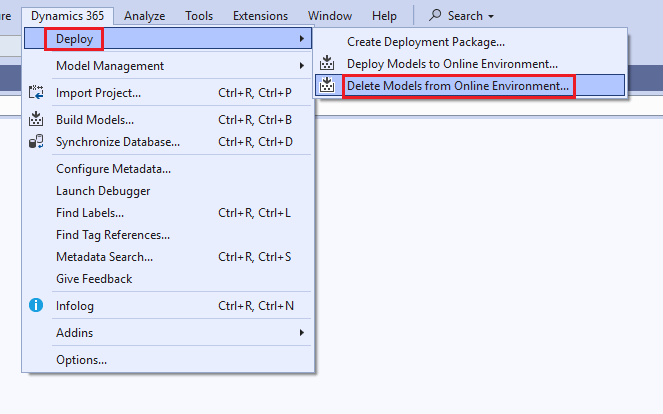Open the Extensions menu
Image resolution: width=663 pixels, height=414 pixels.
tap(260, 16)
